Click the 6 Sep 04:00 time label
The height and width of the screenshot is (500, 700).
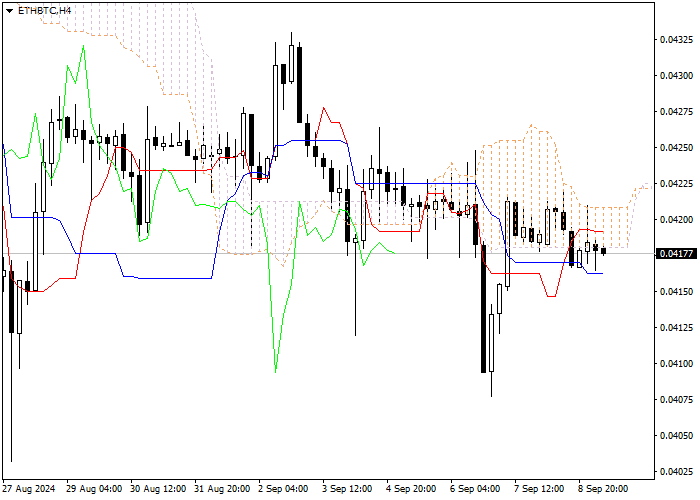[x=475, y=489]
